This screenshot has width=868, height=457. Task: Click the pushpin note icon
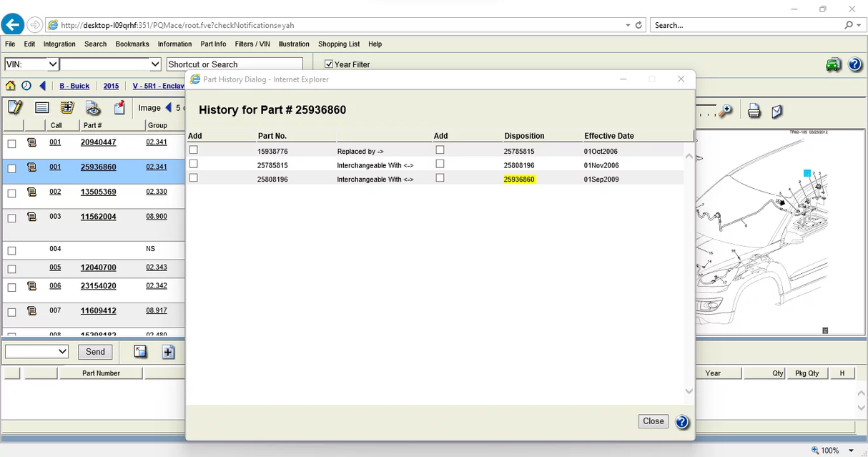click(119, 108)
